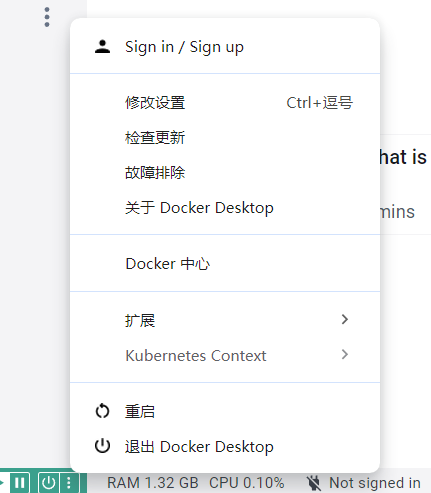Click the pause button in the green status bar
This screenshot has width=431, height=493.
pyautogui.click(x=20, y=483)
